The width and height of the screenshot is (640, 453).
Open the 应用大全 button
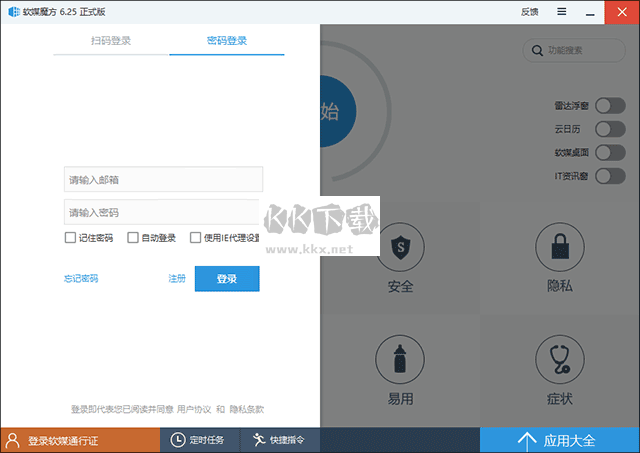pyautogui.click(x=560, y=440)
